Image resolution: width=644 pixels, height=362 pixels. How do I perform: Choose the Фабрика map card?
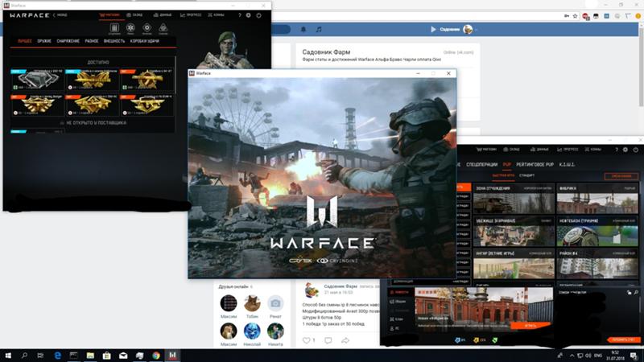597,199
